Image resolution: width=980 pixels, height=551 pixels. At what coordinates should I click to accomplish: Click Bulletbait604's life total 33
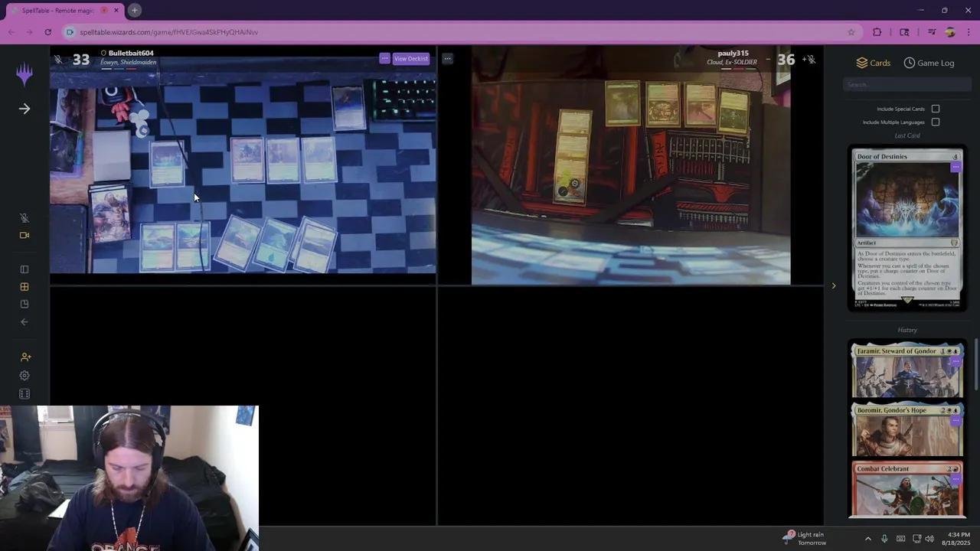[x=81, y=60]
